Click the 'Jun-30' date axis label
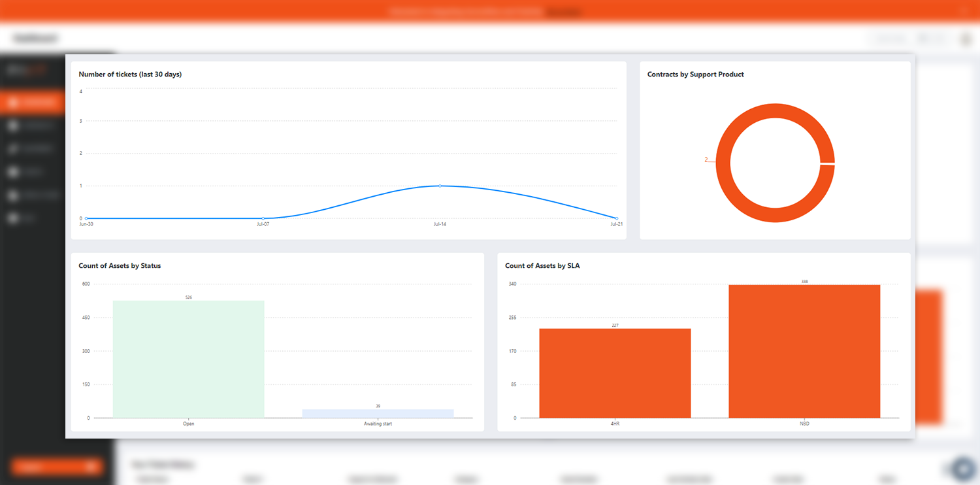This screenshot has width=980, height=485. click(86, 224)
